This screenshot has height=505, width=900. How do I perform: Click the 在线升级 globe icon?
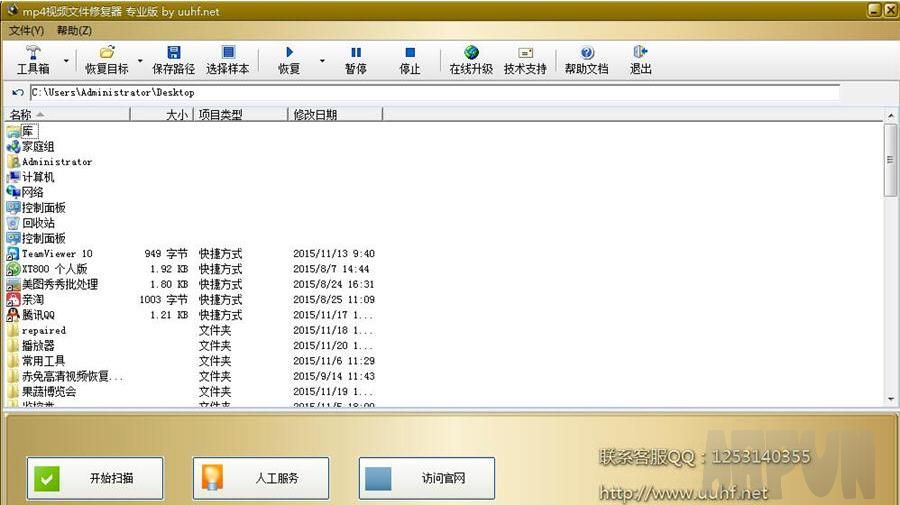pos(471,52)
